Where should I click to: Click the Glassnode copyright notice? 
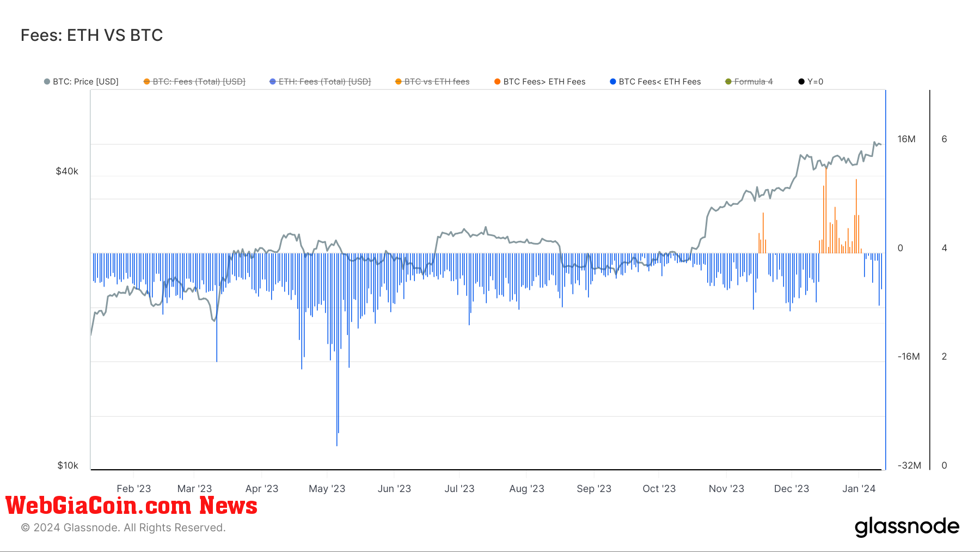point(123,527)
